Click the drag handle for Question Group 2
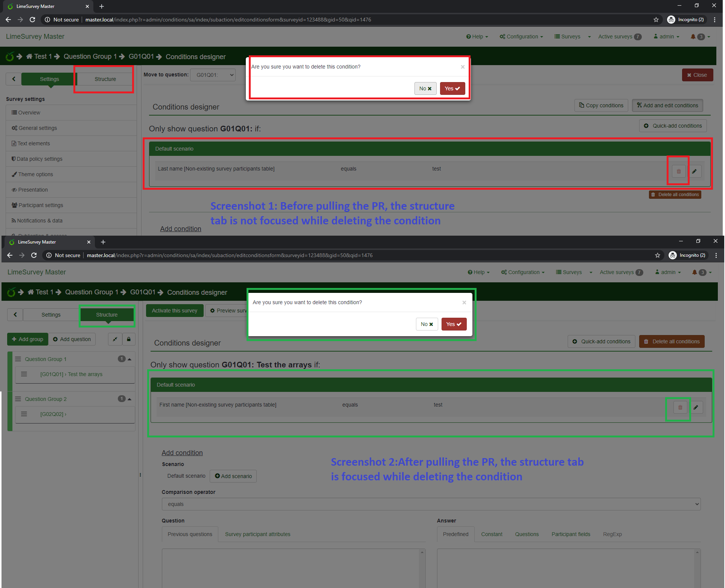Viewport: 725px width, 588px height. (18, 399)
